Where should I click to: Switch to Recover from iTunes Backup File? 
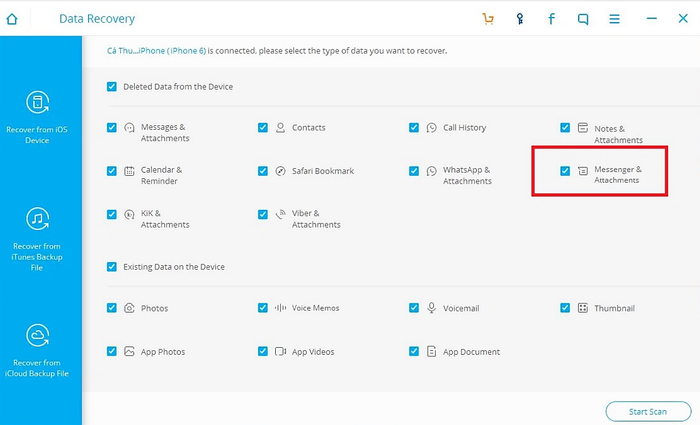coord(37,239)
